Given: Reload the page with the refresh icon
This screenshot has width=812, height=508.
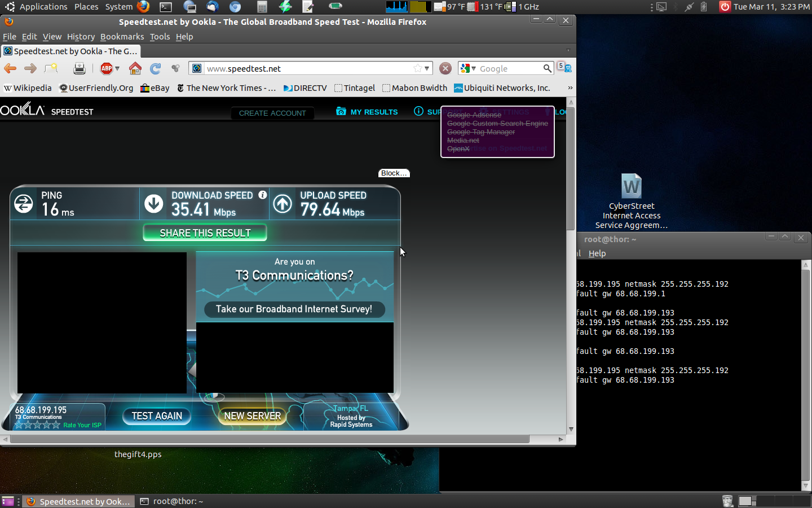Looking at the screenshot, I should coord(155,68).
